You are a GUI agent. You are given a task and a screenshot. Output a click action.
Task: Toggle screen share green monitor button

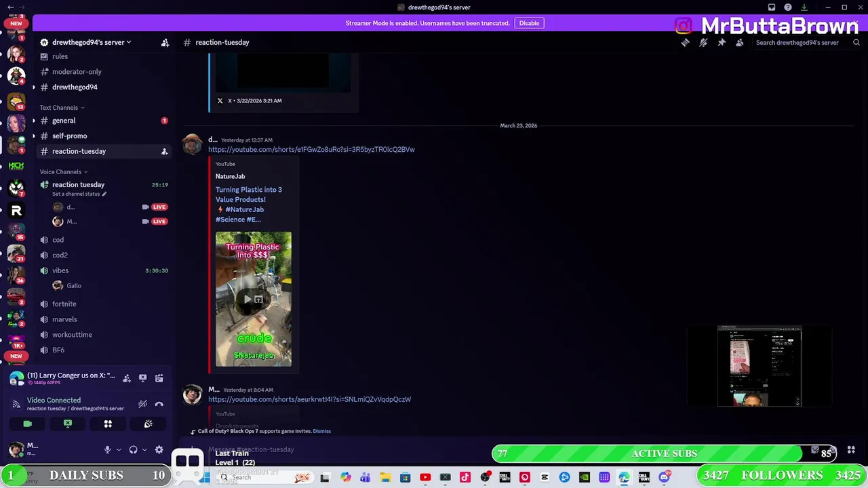pyautogui.click(x=68, y=424)
